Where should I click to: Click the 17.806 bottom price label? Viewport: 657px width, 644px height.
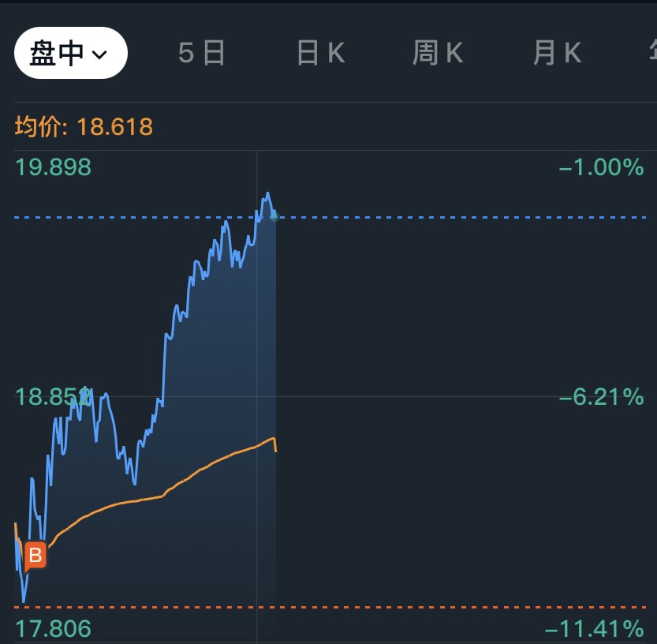[x=53, y=629]
